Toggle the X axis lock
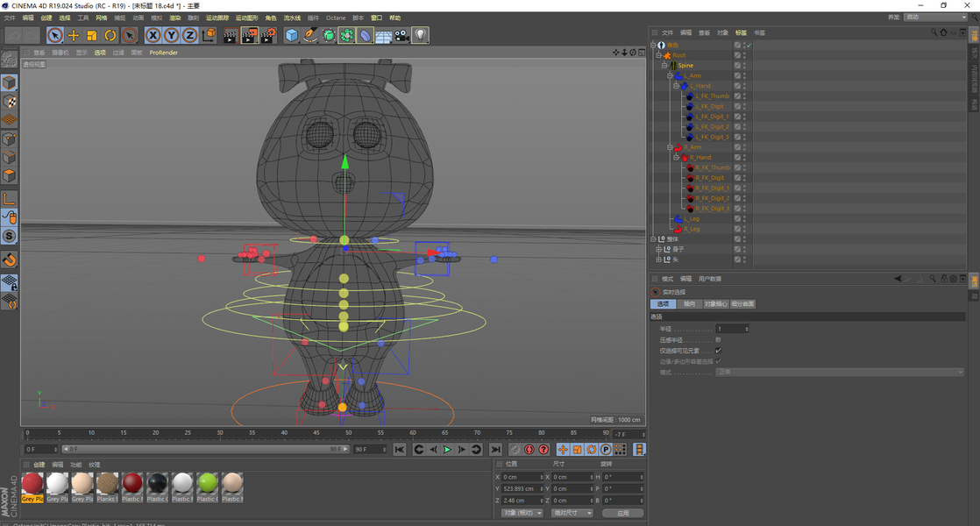The height and width of the screenshot is (526, 980). click(153, 36)
